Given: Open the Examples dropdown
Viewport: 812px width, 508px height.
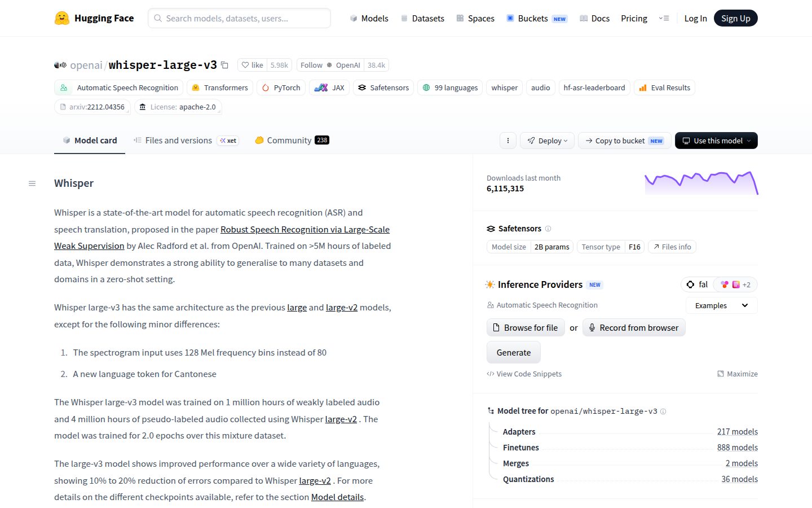Looking at the screenshot, I should 722,305.
